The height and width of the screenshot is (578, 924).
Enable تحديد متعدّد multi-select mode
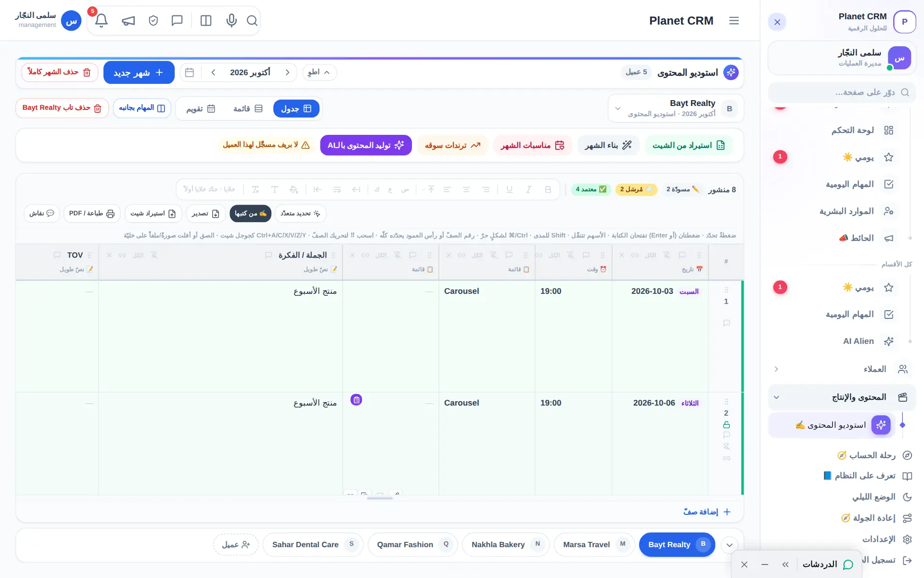[300, 213]
